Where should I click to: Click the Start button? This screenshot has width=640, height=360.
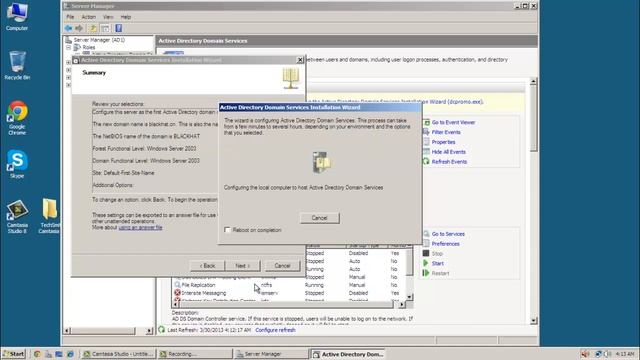point(13,354)
